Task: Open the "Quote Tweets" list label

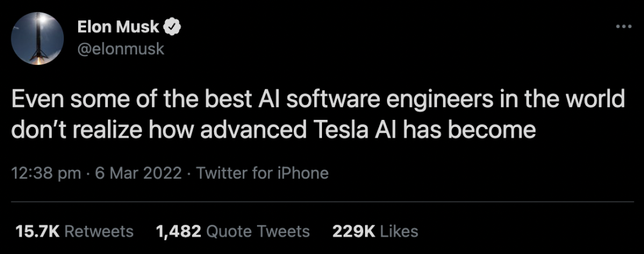Action: point(256,231)
